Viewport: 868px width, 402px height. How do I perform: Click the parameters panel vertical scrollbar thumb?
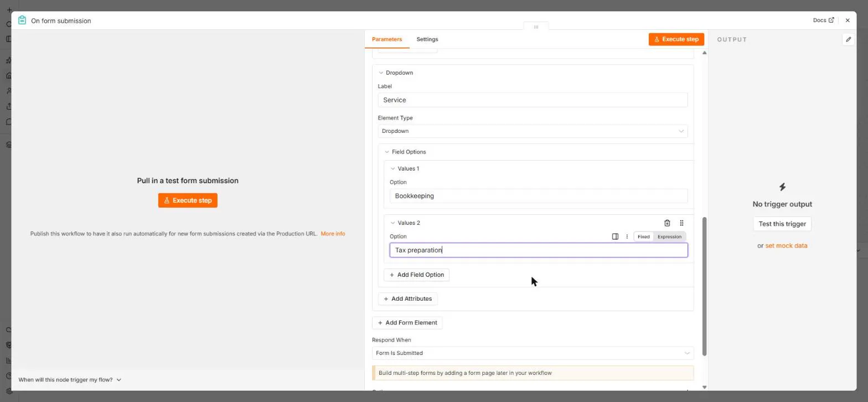pyautogui.click(x=704, y=286)
